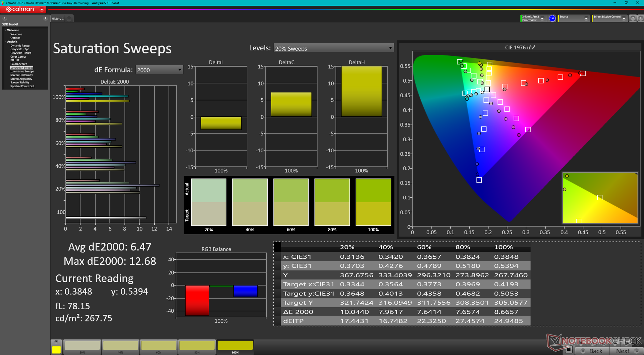Click the 40% actual/target comparison patch
This screenshot has height=355, width=644.
pyautogui.click(x=250, y=202)
